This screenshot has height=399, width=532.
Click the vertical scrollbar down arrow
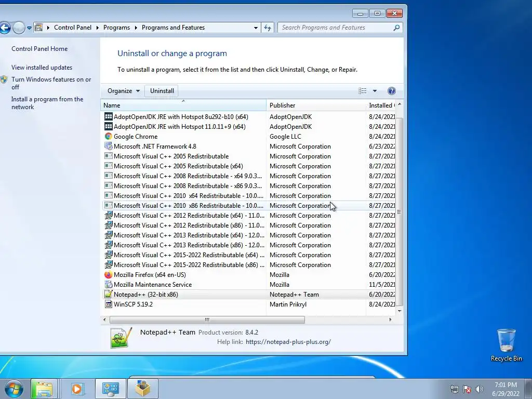pyautogui.click(x=400, y=311)
